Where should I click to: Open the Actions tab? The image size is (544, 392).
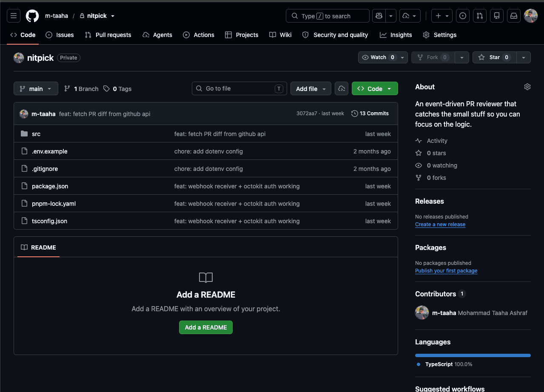[x=199, y=35]
